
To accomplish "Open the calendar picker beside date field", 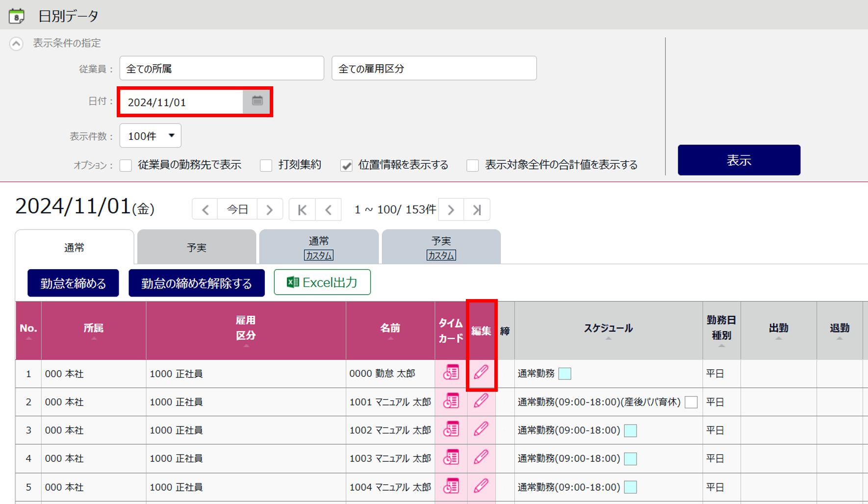I will click(257, 101).
